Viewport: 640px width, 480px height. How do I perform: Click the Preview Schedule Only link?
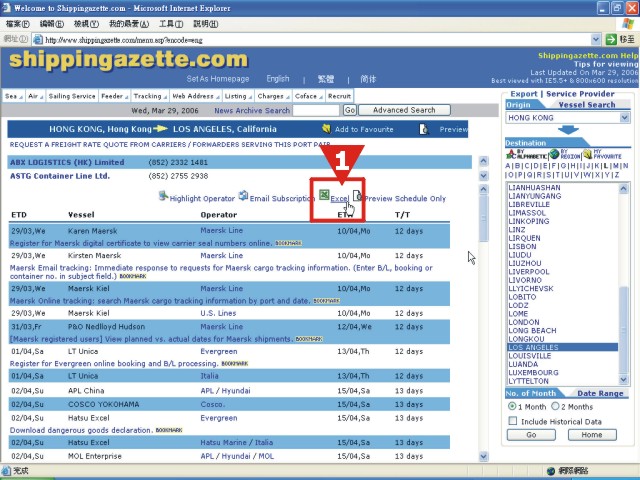(x=405, y=198)
